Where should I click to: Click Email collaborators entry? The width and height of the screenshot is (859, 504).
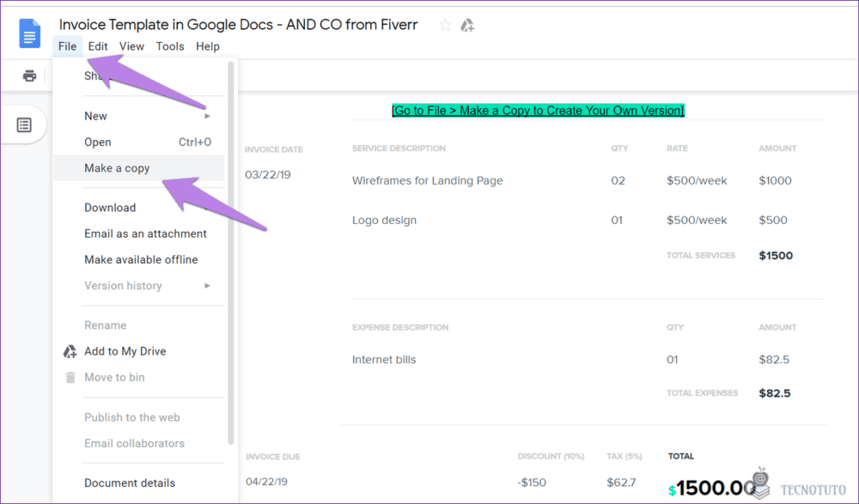pyautogui.click(x=138, y=443)
